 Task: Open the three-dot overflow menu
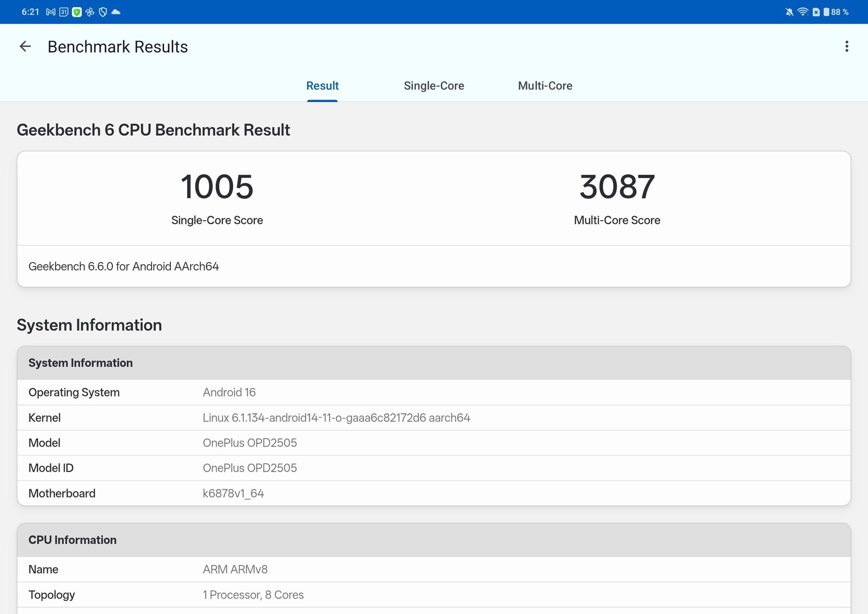pyautogui.click(x=846, y=47)
